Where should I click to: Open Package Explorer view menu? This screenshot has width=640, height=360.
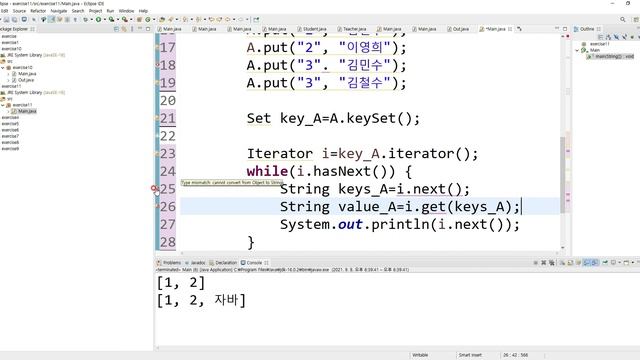click(132, 29)
